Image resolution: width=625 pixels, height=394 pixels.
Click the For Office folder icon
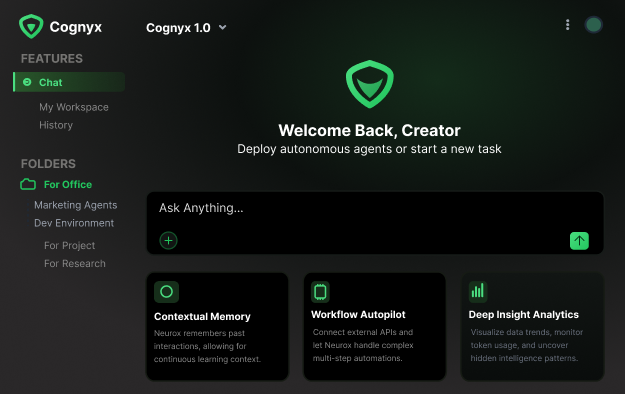28,184
